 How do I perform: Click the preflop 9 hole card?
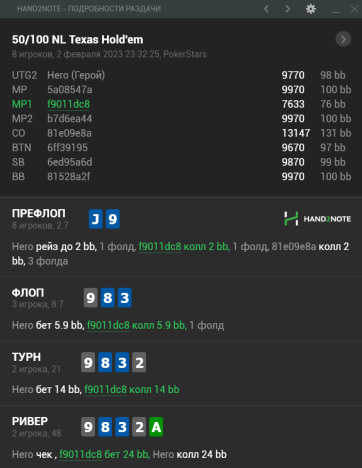[113, 219]
